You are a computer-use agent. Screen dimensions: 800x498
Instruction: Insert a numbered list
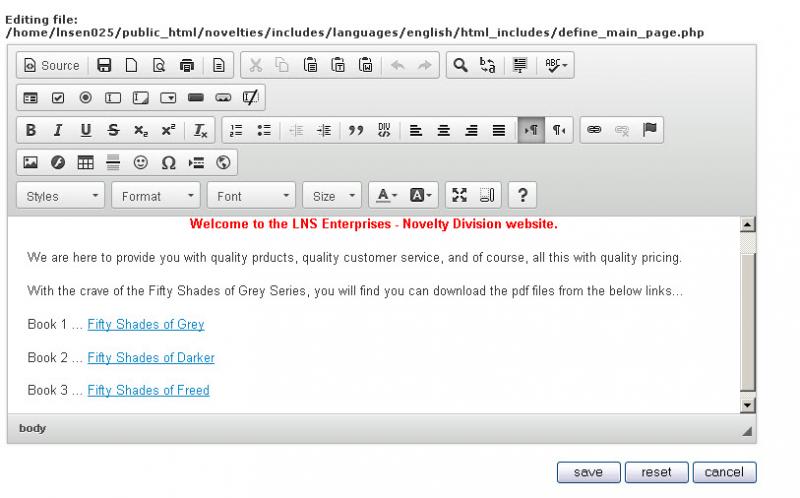click(x=236, y=130)
